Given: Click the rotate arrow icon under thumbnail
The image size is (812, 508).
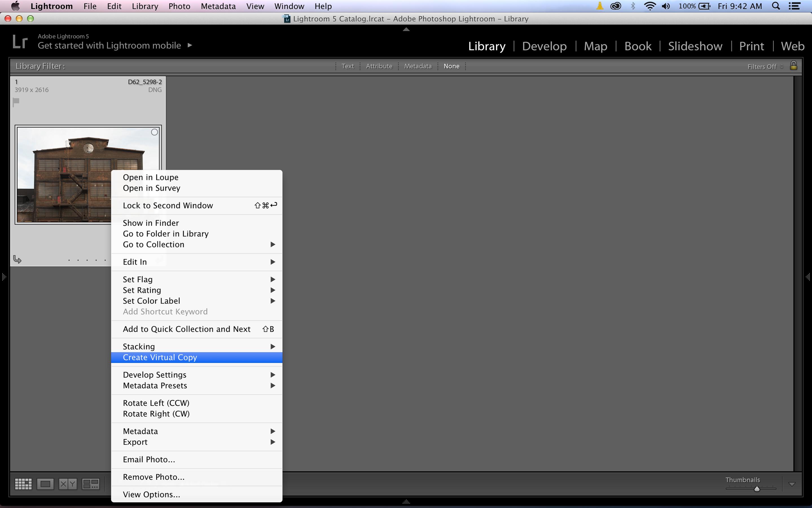Looking at the screenshot, I should pos(17,260).
